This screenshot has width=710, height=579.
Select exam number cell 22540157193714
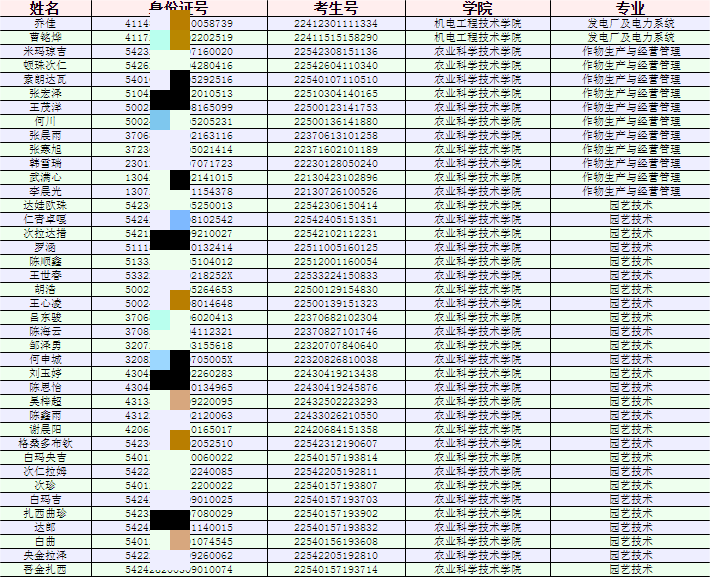tap(336, 569)
